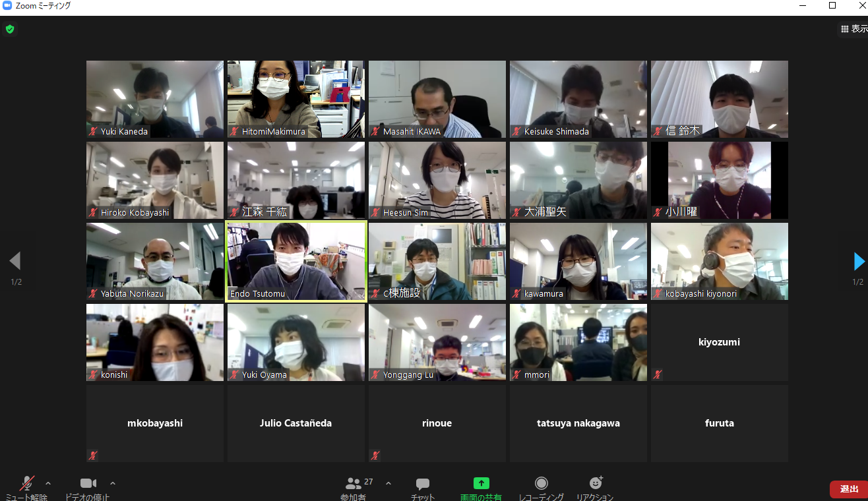This screenshot has width=868, height=501.
Task: Go to previous page of participants
Action: (x=15, y=262)
